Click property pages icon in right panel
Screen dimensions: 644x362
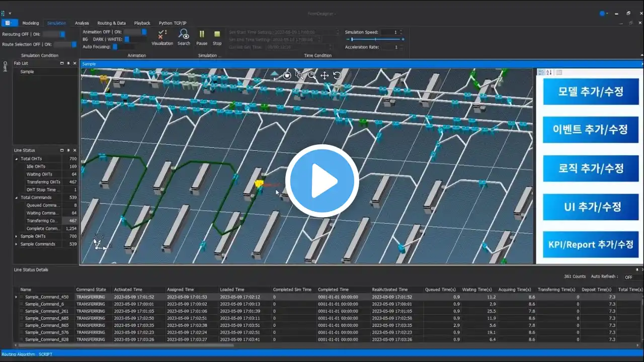pyautogui.click(x=558, y=72)
